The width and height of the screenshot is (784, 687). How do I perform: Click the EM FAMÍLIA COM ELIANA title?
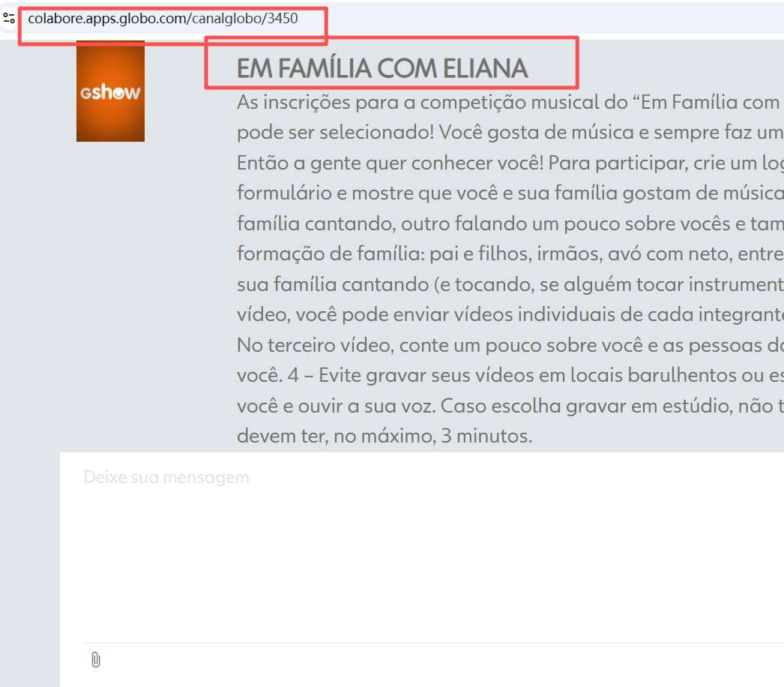pos(382,68)
